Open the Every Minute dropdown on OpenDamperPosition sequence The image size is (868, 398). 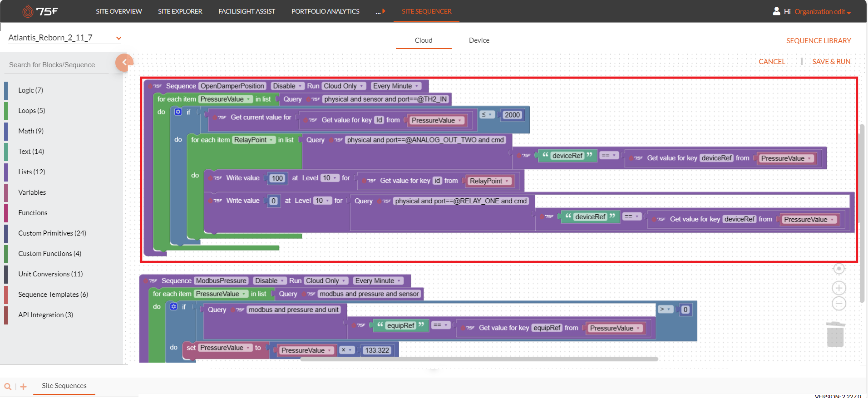(x=396, y=86)
